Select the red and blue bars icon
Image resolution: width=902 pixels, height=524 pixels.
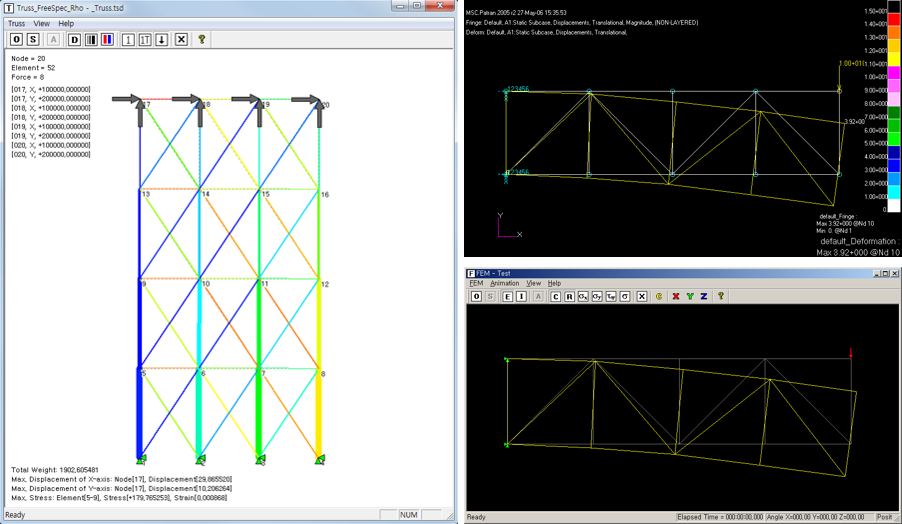click(107, 39)
